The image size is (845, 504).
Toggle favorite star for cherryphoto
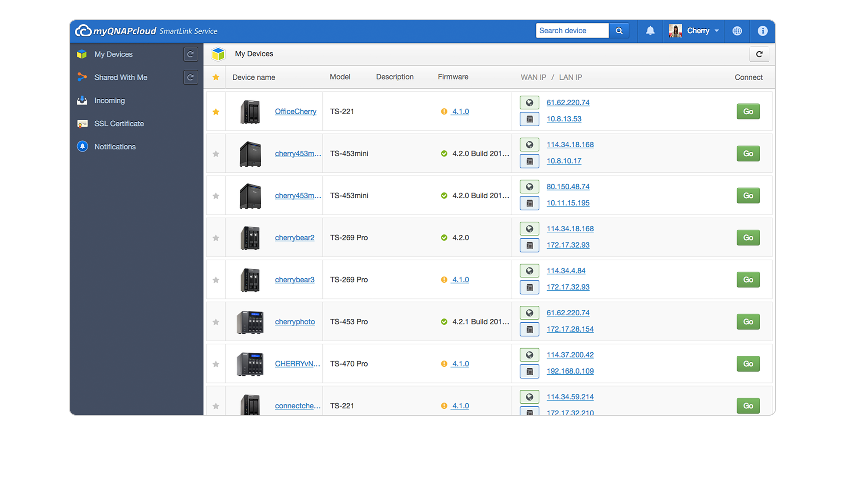[x=216, y=322]
